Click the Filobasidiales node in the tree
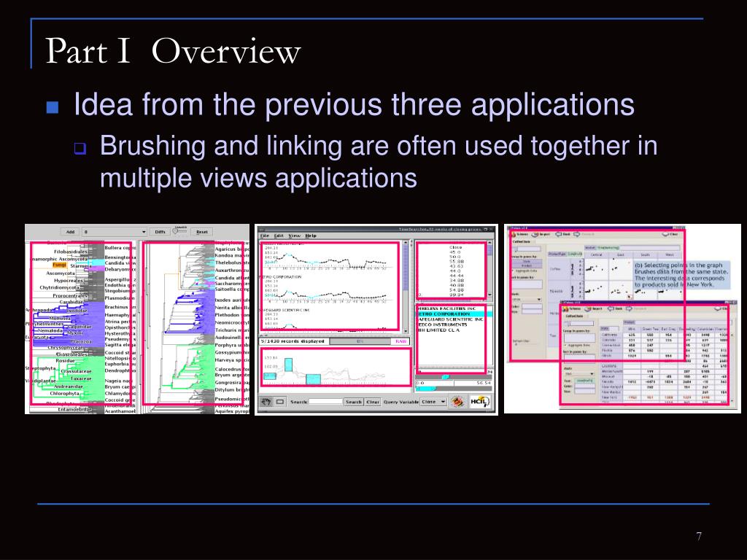The height and width of the screenshot is (560, 747). click(70, 252)
